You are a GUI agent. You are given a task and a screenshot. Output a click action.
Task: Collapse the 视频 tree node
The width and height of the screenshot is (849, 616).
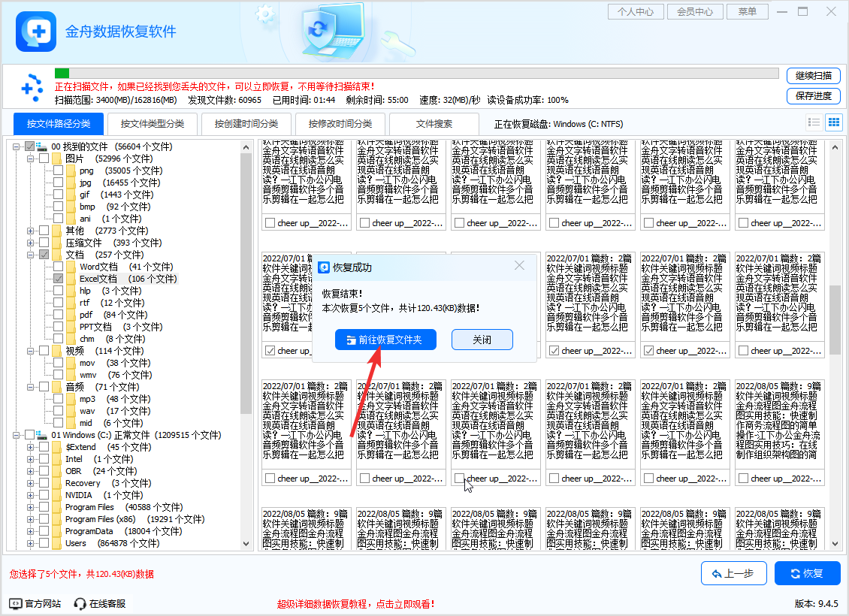click(x=30, y=351)
